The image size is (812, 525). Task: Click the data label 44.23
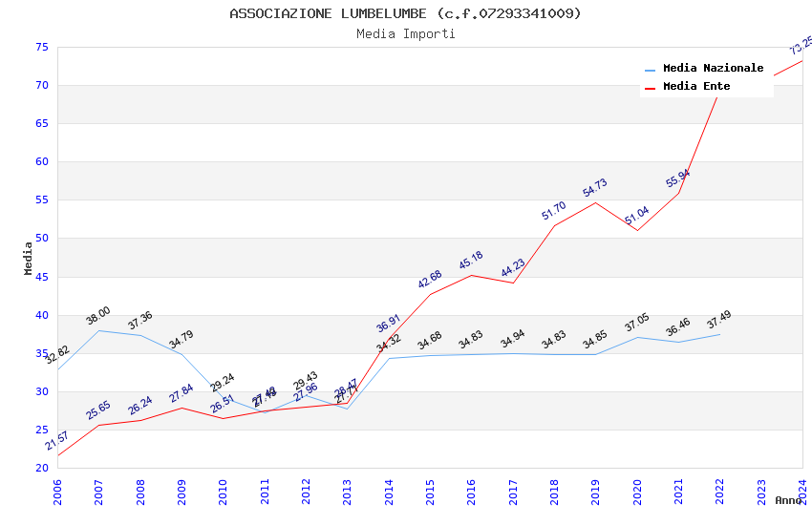[513, 268]
